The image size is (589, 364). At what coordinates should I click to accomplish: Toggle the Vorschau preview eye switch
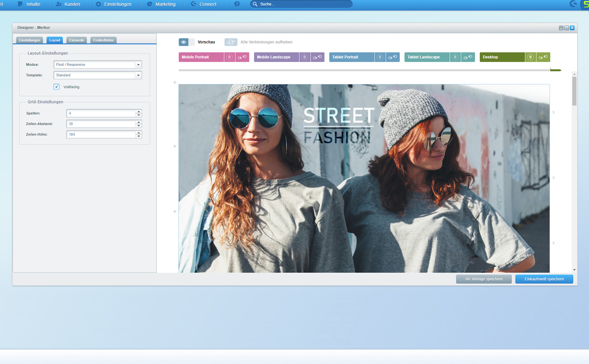(186, 42)
